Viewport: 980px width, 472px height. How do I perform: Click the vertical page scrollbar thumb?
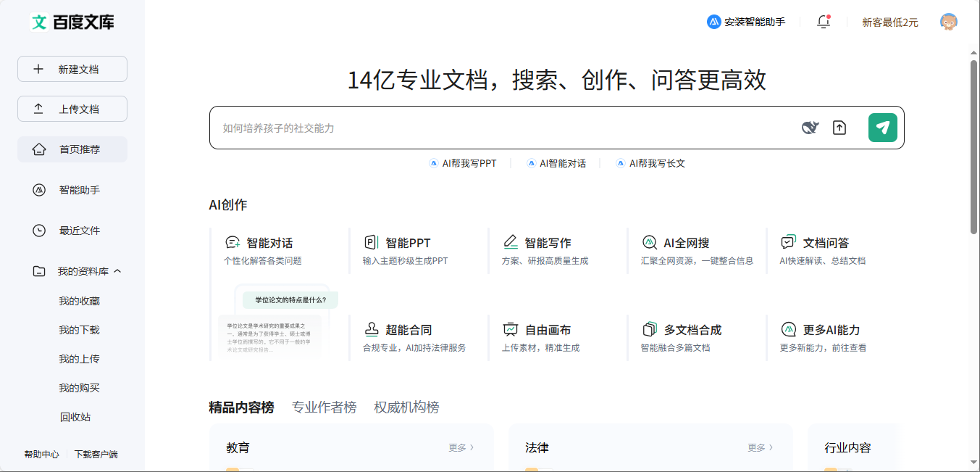[974, 147]
